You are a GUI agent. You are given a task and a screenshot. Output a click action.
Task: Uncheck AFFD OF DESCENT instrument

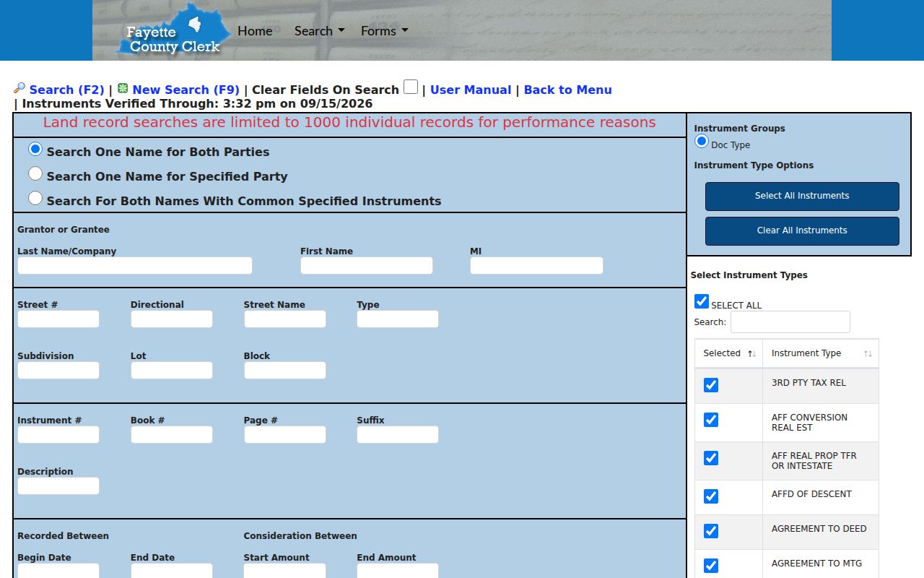pos(711,496)
